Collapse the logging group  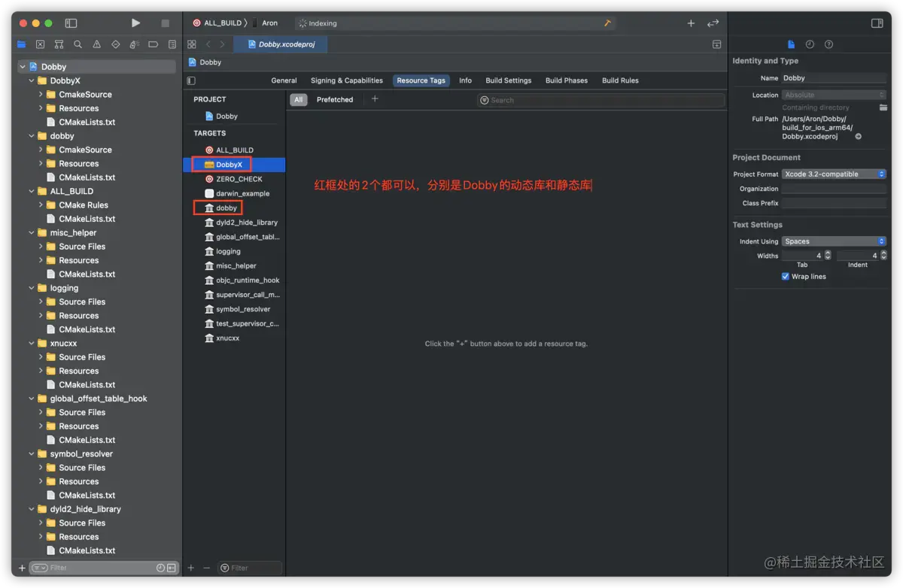32,288
